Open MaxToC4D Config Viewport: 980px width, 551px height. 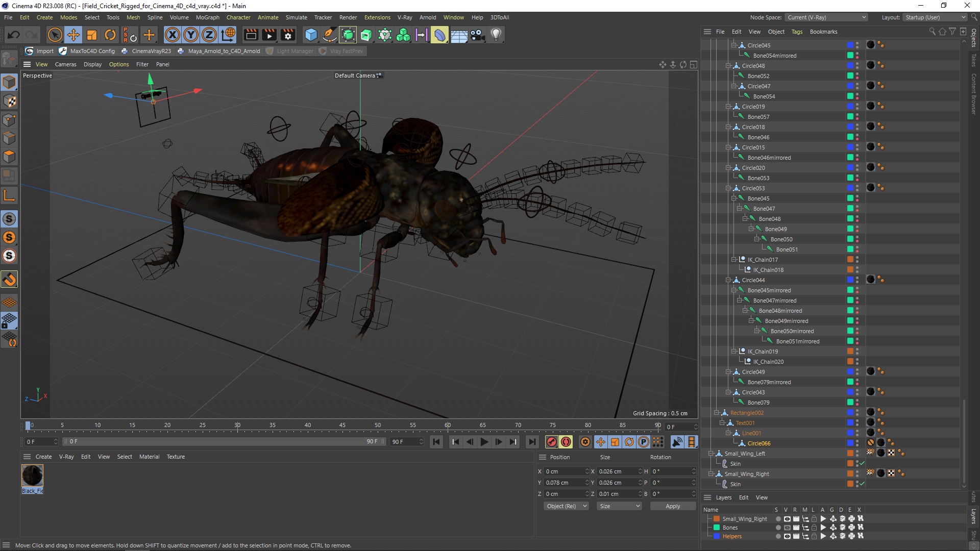coord(87,51)
